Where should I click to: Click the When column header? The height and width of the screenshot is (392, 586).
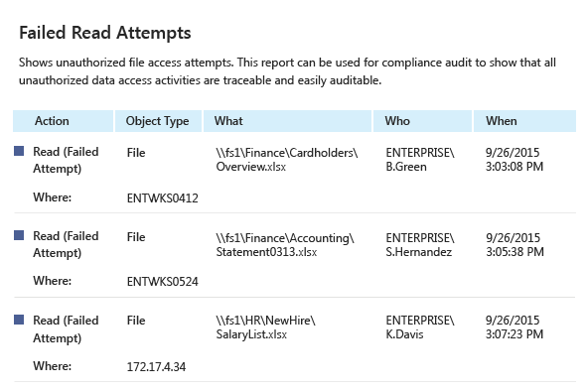[x=524, y=121]
